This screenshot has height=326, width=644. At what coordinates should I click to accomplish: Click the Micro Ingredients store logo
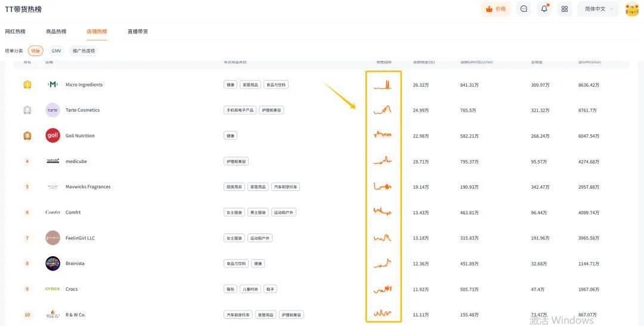coord(53,85)
